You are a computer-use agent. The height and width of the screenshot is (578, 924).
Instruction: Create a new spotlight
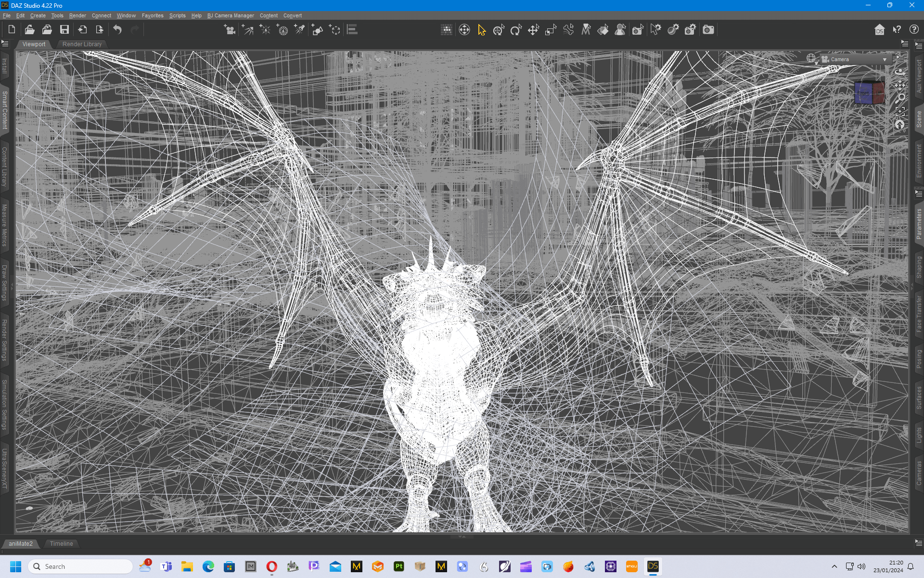[300, 30]
